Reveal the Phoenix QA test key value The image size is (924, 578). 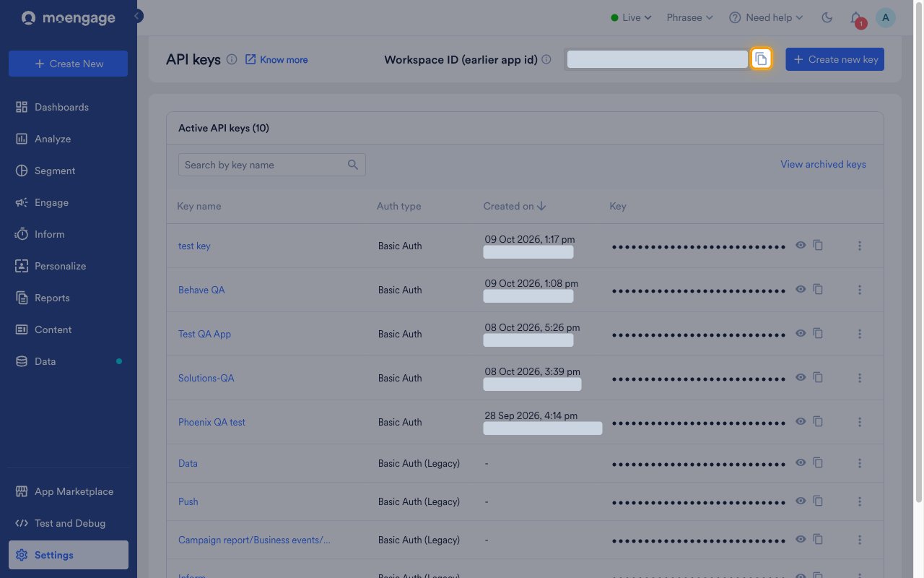click(801, 422)
